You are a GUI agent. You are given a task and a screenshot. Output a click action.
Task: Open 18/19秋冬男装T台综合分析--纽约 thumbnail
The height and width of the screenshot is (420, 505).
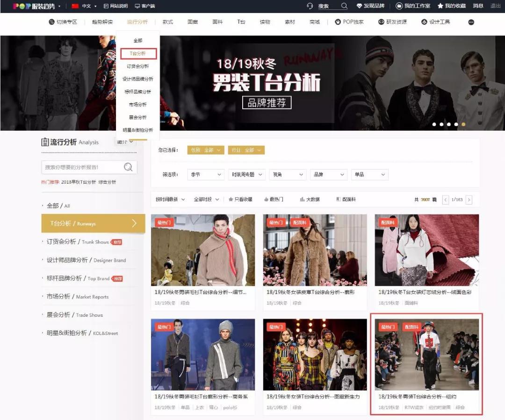[427, 355]
